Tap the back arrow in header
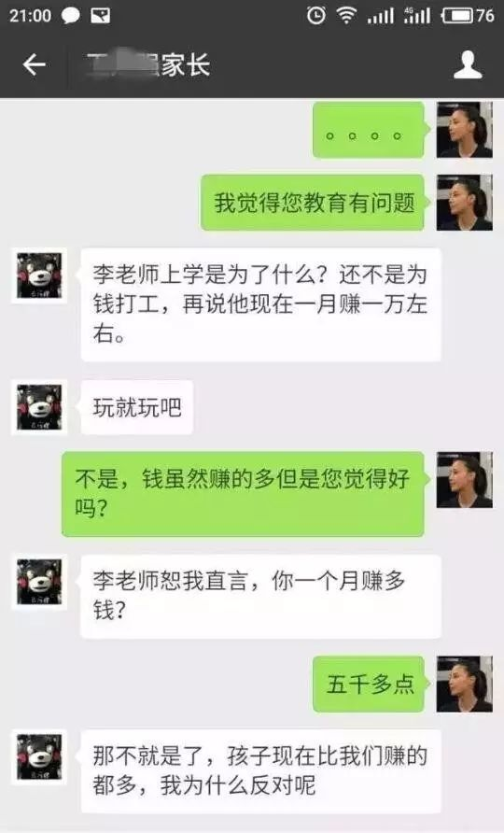This screenshot has width=504, height=833. pyautogui.click(x=34, y=64)
